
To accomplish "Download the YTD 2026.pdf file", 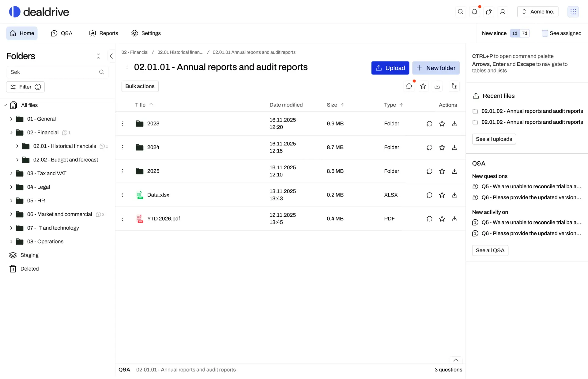I will tap(454, 219).
